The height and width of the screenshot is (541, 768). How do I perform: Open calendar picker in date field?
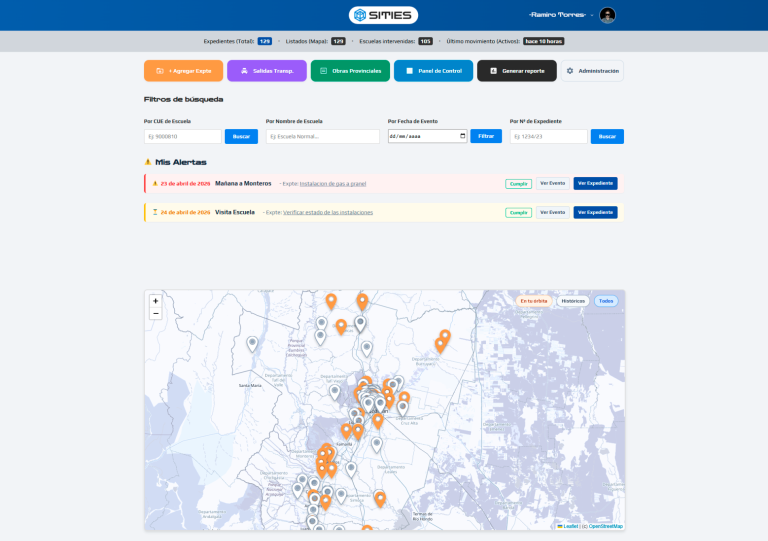click(x=462, y=136)
